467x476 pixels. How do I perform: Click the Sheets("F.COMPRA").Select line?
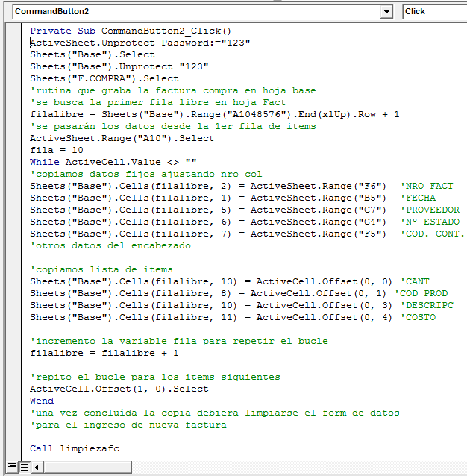[x=104, y=78]
